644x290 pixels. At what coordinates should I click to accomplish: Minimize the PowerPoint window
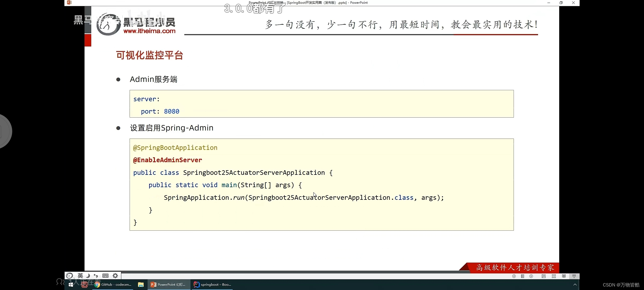pos(549,3)
